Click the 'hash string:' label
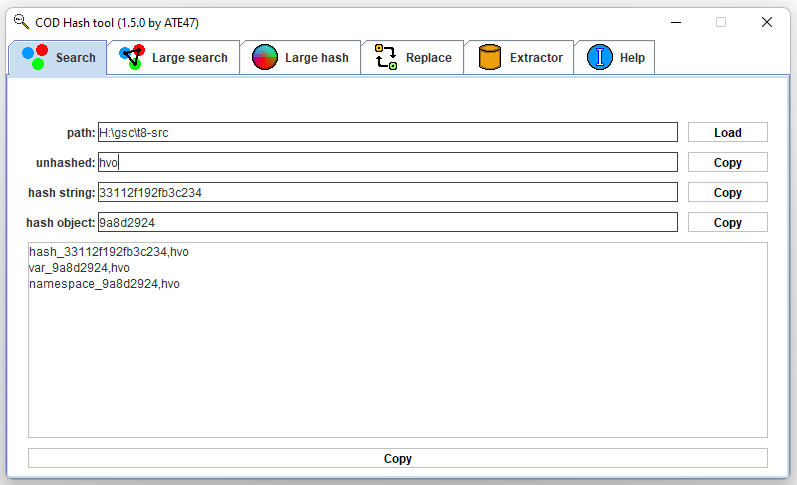797x485 pixels. click(62, 193)
